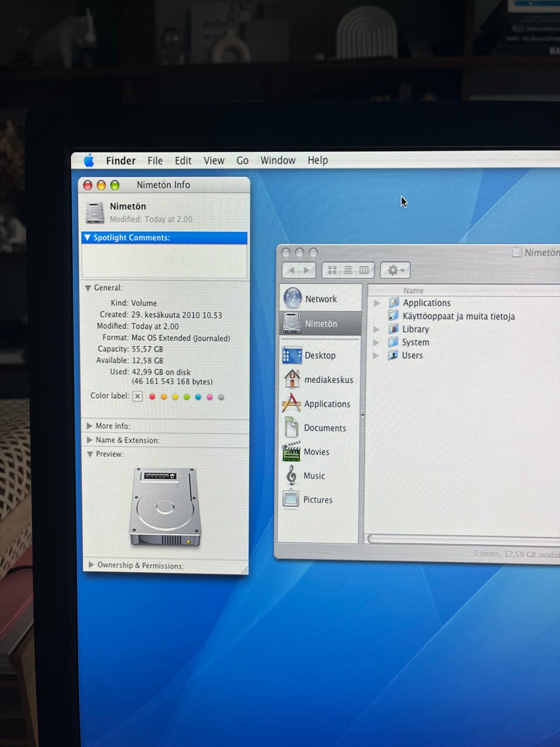Image resolution: width=560 pixels, height=747 pixels.
Task: Open the mediakeskus home folder
Action: click(x=318, y=379)
